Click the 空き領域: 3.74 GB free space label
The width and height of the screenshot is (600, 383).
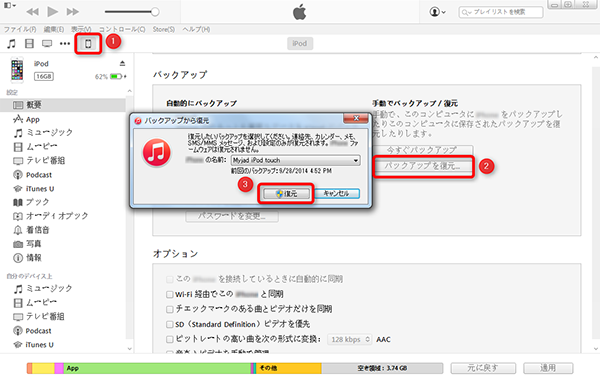click(x=382, y=368)
